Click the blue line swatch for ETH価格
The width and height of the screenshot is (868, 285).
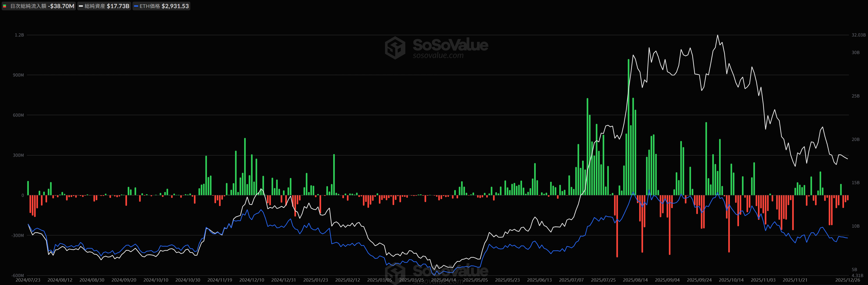click(x=136, y=6)
